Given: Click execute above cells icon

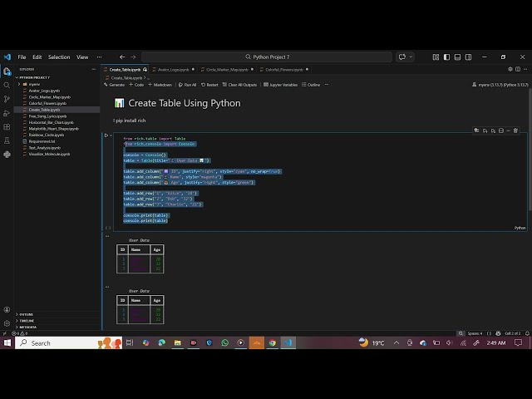Looking at the screenshot, I should coord(485,131).
